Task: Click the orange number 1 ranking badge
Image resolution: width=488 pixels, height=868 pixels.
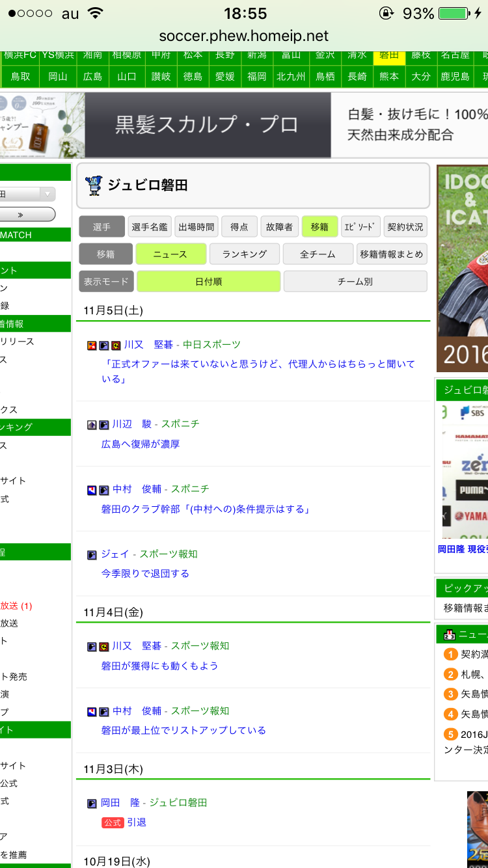Action: 450,655
